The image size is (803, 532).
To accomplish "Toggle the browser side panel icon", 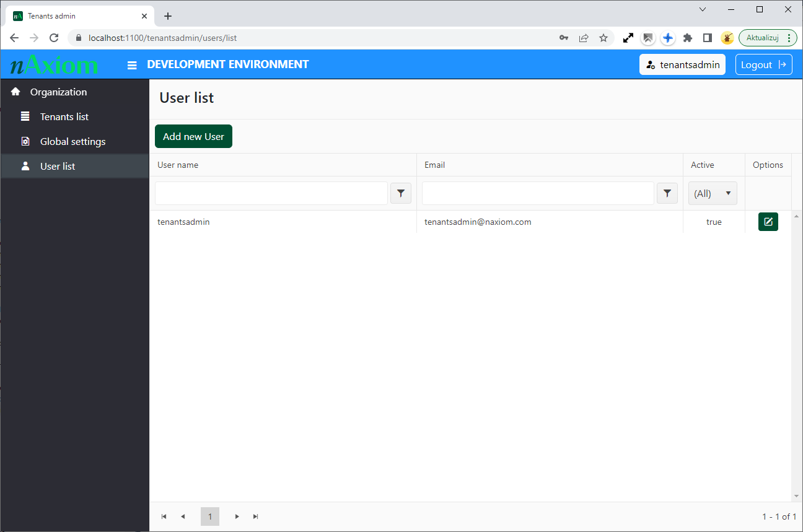I will click(707, 38).
